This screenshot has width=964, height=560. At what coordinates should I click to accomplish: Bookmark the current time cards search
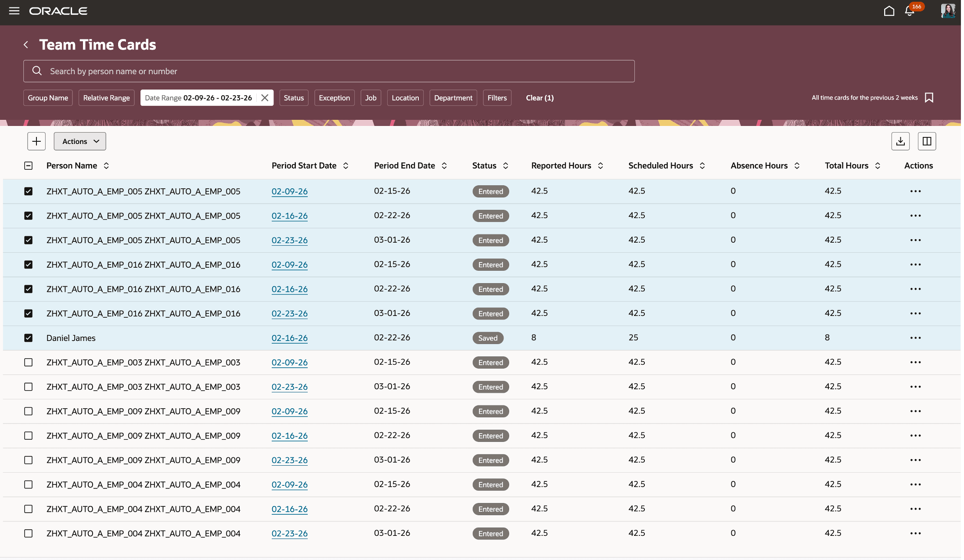pyautogui.click(x=929, y=97)
